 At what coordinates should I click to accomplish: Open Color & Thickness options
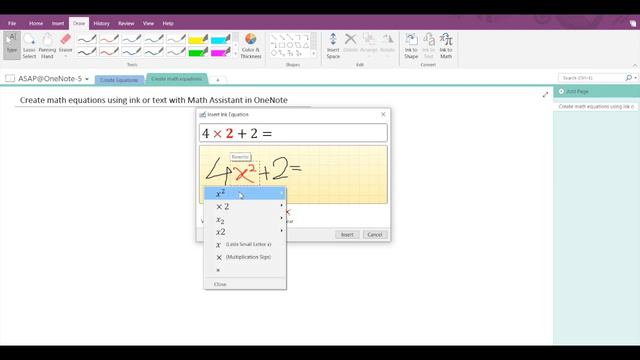[251, 45]
